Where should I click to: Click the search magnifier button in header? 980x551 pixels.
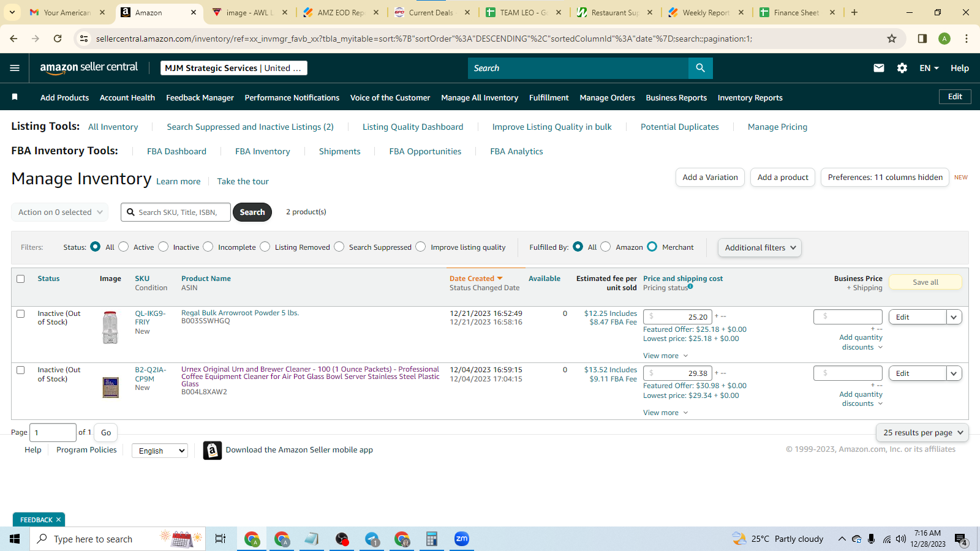click(700, 68)
